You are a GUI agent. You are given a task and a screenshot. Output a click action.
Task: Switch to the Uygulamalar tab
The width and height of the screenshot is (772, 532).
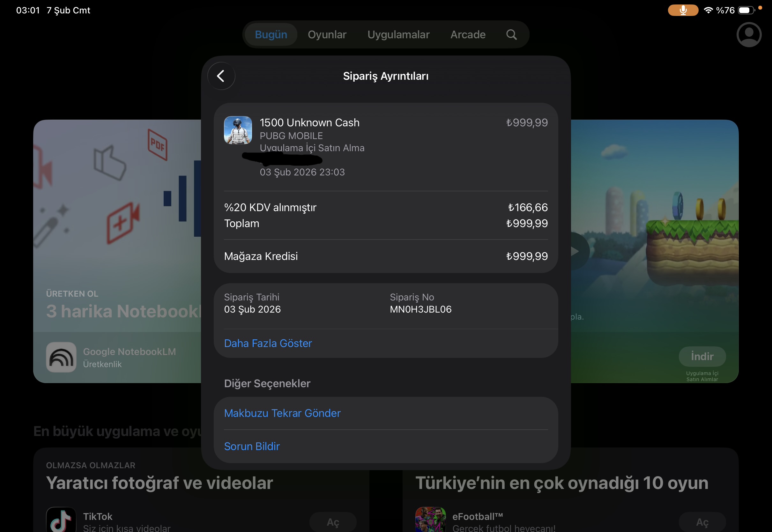pos(398,35)
